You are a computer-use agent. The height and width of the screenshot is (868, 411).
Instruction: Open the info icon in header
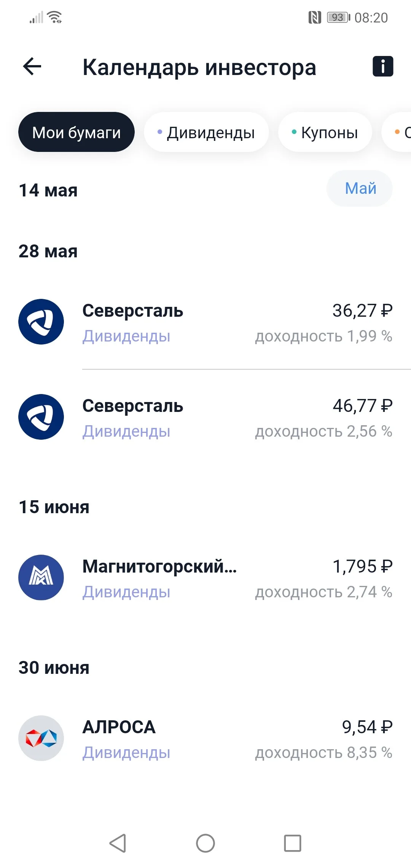pyautogui.click(x=382, y=67)
